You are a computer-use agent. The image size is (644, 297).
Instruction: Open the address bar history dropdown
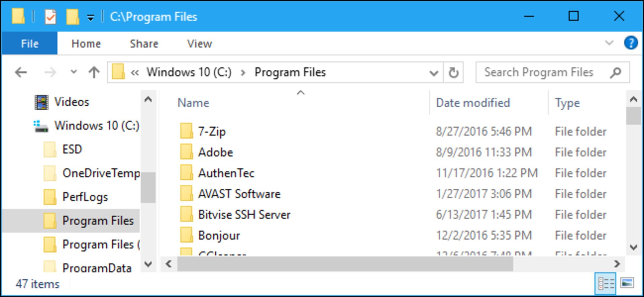pos(434,73)
